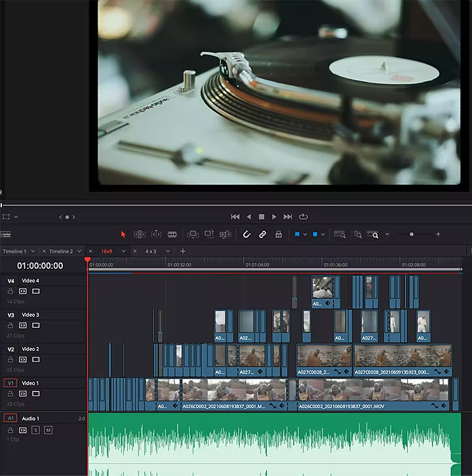
Task: Disable the Video 2 track display
Action: (x=35, y=359)
